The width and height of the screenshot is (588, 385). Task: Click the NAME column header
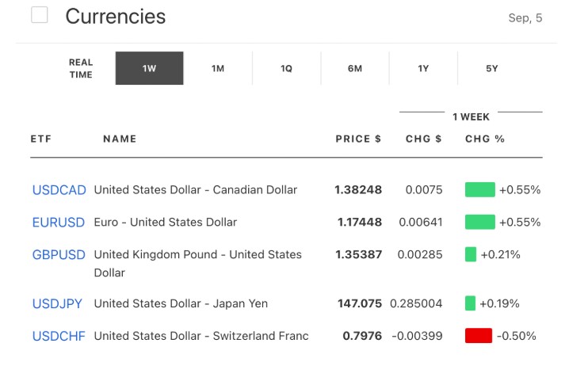pos(120,139)
